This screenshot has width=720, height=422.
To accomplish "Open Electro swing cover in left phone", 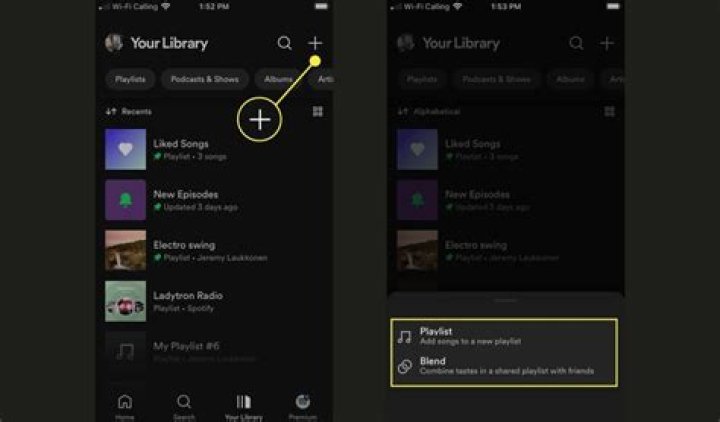I will pos(125,251).
